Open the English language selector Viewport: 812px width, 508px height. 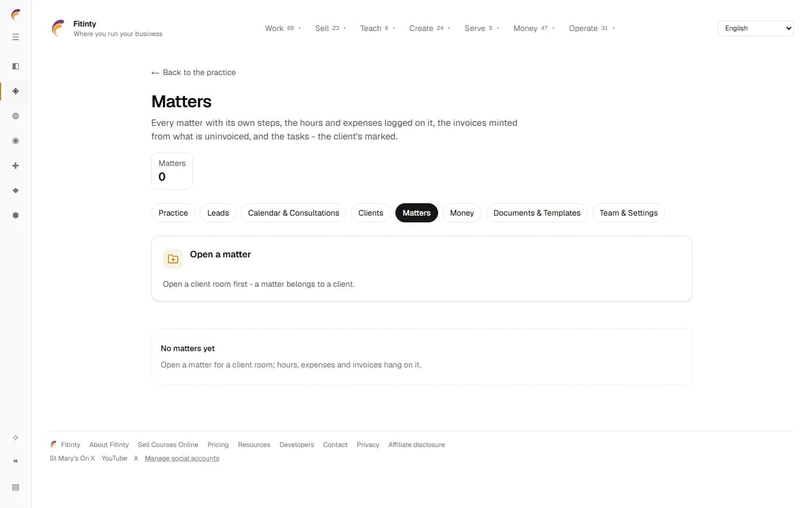pyautogui.click(x=756, y=28)
